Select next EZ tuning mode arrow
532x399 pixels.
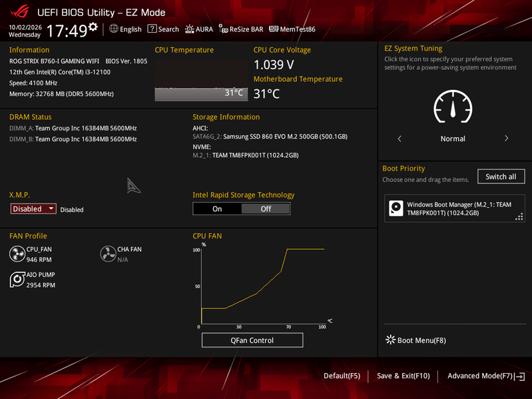pos(506,139)
